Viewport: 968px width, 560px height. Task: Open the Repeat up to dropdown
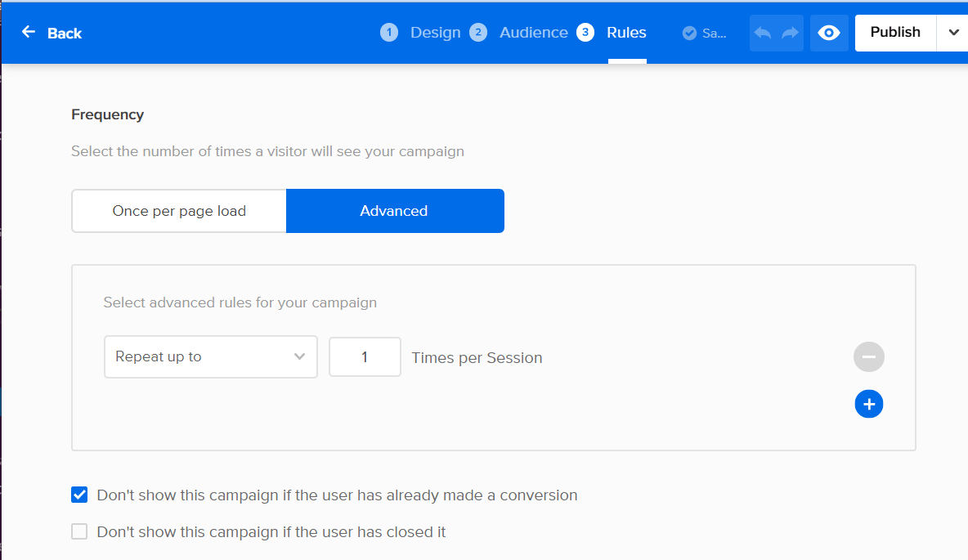(210, 357)
